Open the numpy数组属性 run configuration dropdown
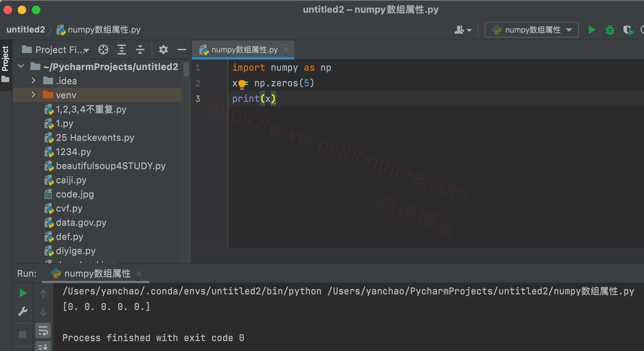644x351 pixels. click(x=531, y=30)
